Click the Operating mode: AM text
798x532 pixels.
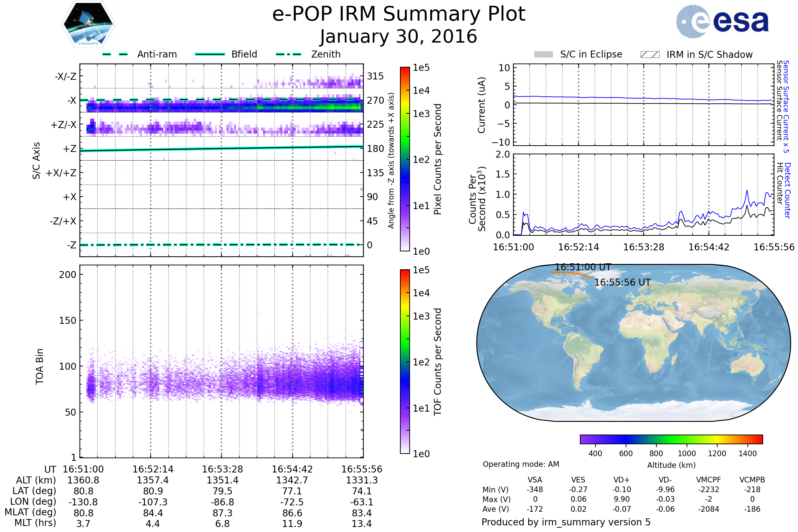[521, 464]
